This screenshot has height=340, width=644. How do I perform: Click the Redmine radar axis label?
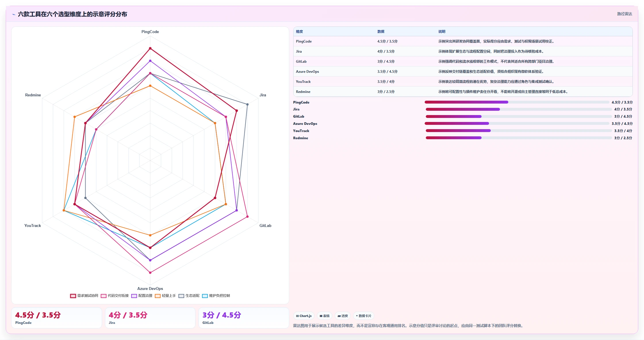(33, 95)
